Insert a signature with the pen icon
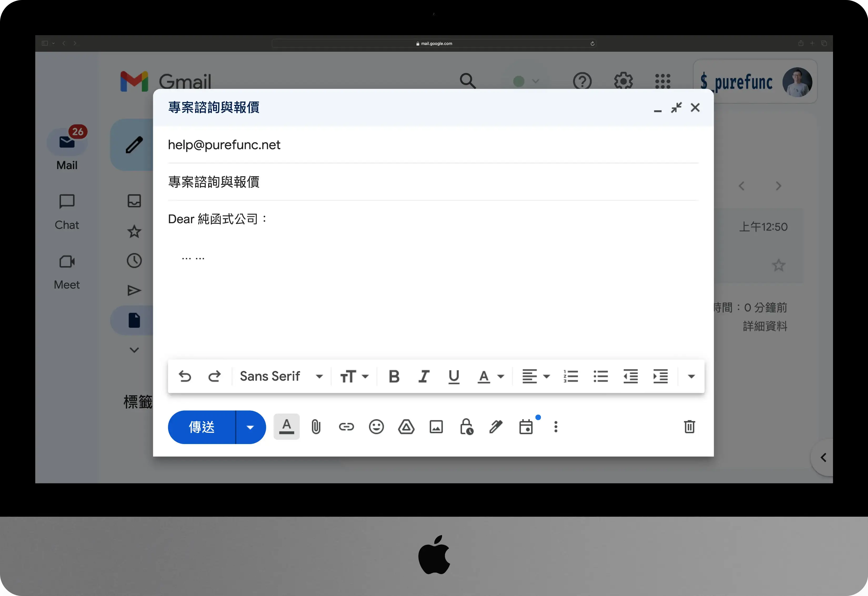 point(496,426)
